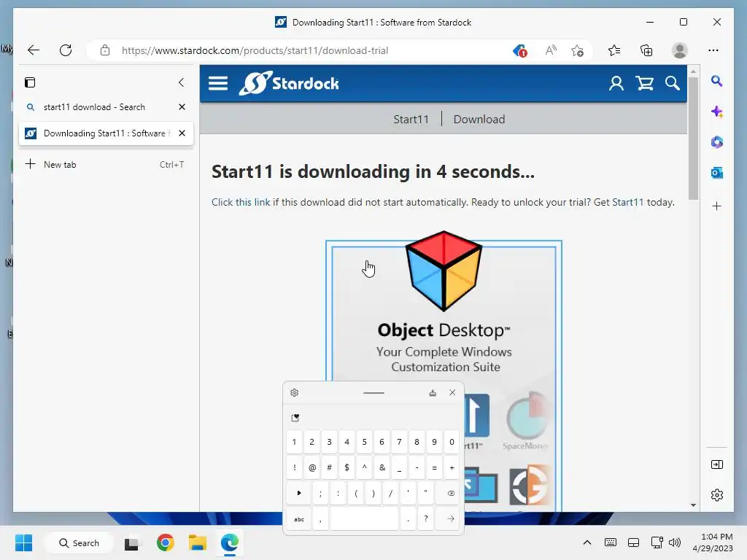Tap the space bar on keyboard
This screenshot has height=560, width=747.
[x=365, y=519]
